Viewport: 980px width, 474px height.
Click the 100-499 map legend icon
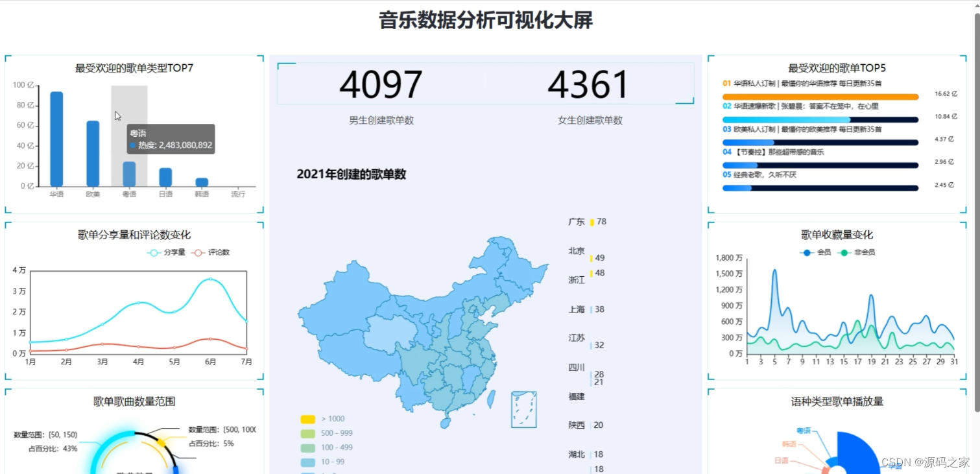coord(307,447)
